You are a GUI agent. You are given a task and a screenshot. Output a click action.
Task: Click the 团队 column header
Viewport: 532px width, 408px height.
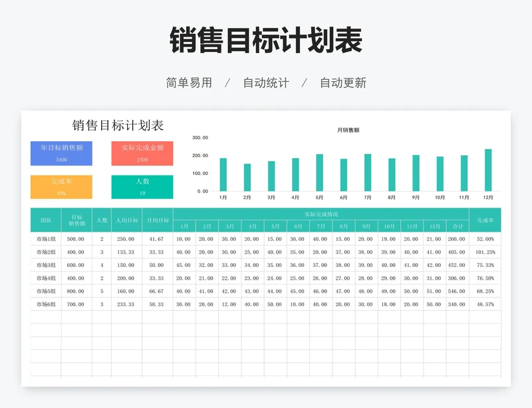pyautogui.click(x=46, y=220)
